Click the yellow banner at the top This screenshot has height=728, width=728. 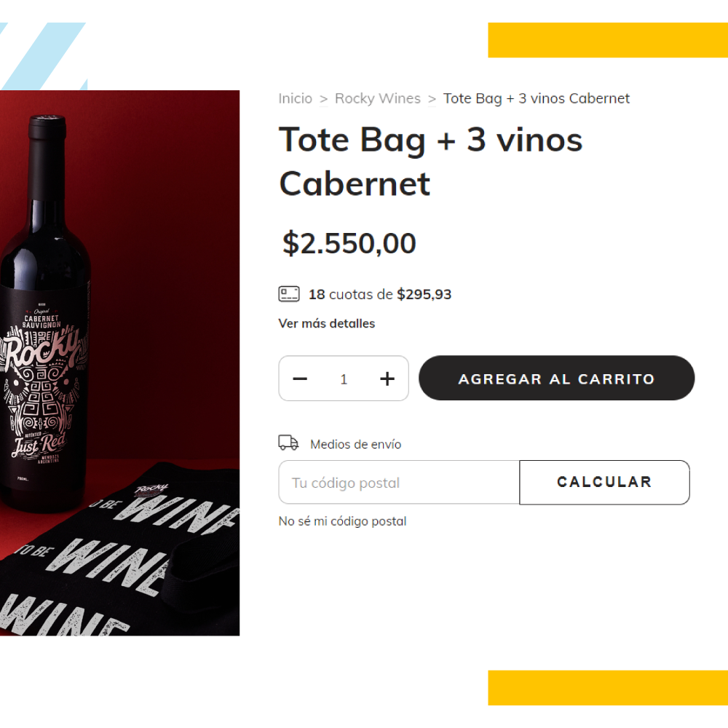608,40
